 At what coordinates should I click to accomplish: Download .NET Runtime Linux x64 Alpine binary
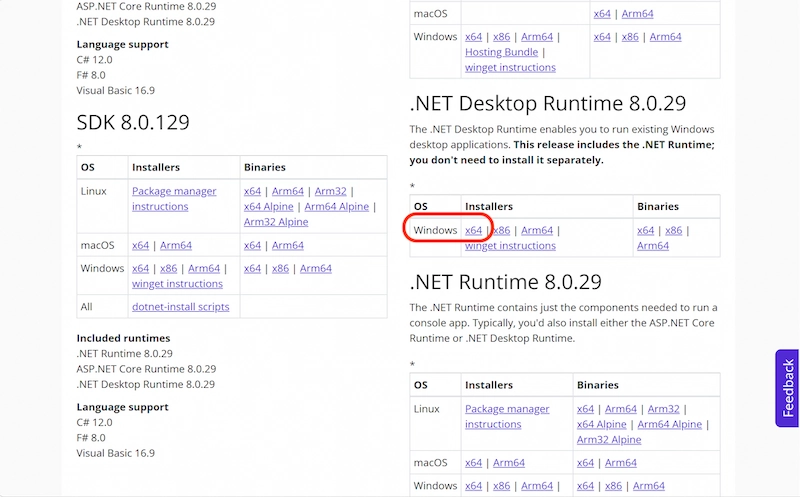(602, 424)
